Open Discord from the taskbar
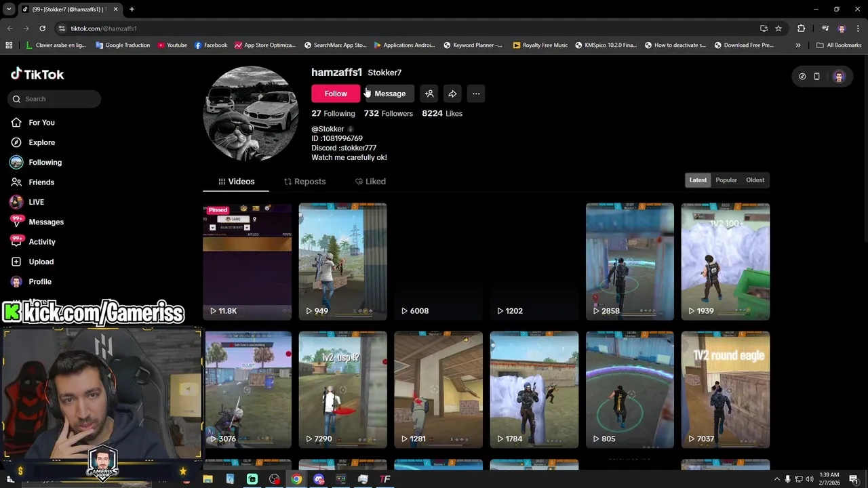This screenshot has width=868, height=488. (319, 479)
